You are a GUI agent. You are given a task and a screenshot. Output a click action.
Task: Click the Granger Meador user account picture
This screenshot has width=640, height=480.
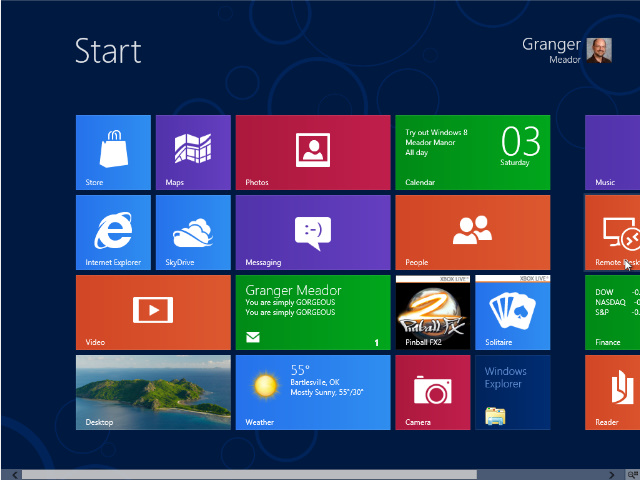click(x=600, y=50)
